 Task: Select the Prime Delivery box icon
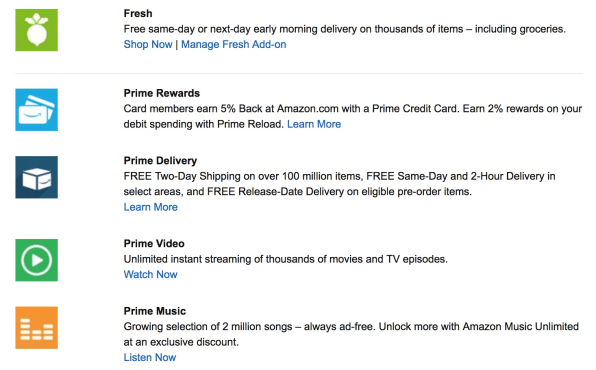[36, 177]
